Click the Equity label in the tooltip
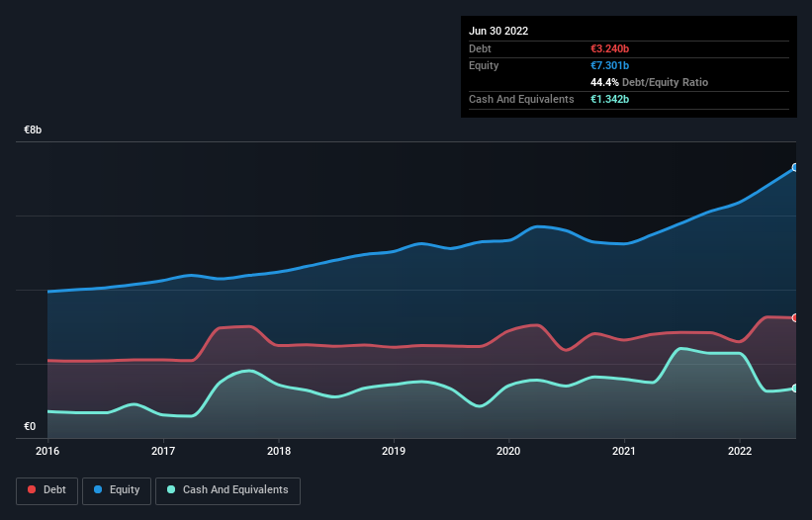 tap(484, 65)
